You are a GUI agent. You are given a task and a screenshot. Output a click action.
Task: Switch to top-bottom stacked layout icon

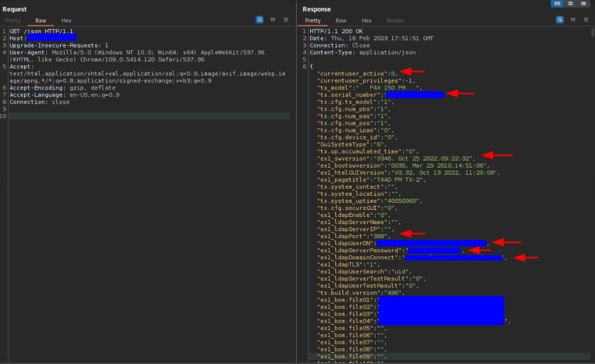click(x=570, y=4)
